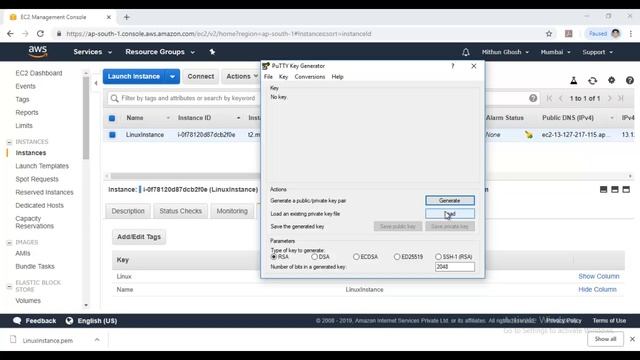Open the EC2 help question icon
The width and height of the screenshot is (640, 360).
click(x=630, y=81)
